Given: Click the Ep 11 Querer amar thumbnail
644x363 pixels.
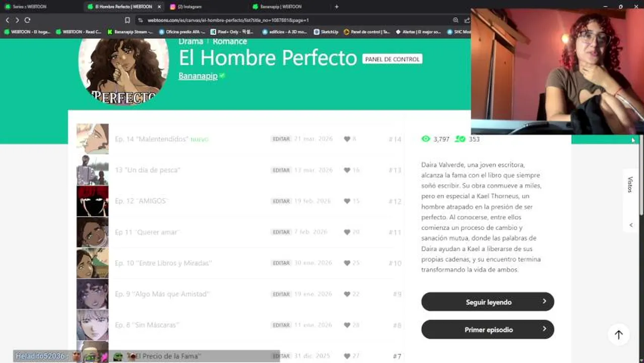Looking at the screenshot, I should pos(92,232).
